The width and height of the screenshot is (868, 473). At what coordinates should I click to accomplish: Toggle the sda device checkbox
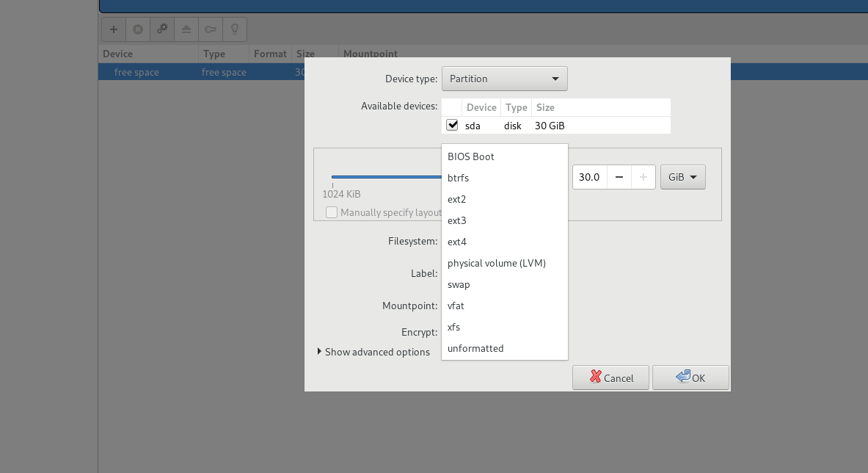[x=452, y=125]
